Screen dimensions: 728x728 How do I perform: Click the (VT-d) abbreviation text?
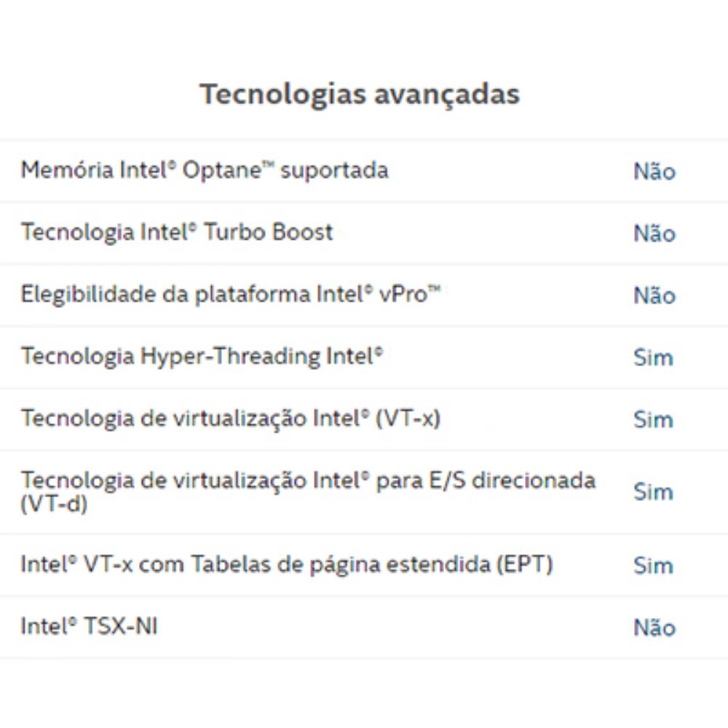(x=54, y=503)
